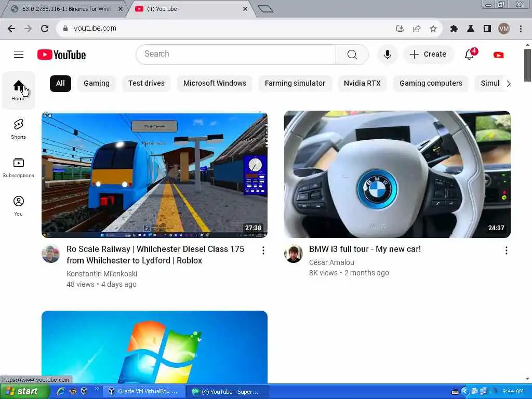Open César Amalou channel name link
This screenshot has width=532, height=399.
coord(331,262)
